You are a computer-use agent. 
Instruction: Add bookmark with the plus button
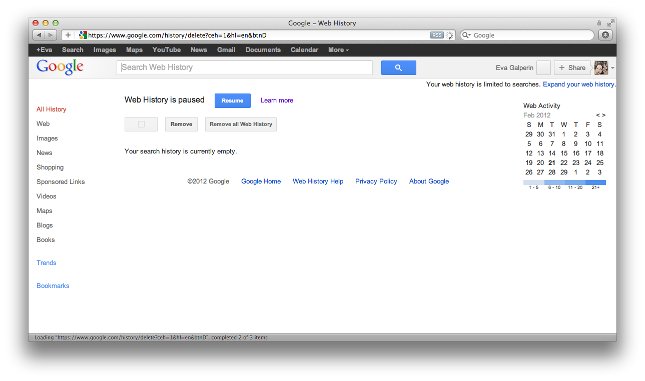[68, 35]
